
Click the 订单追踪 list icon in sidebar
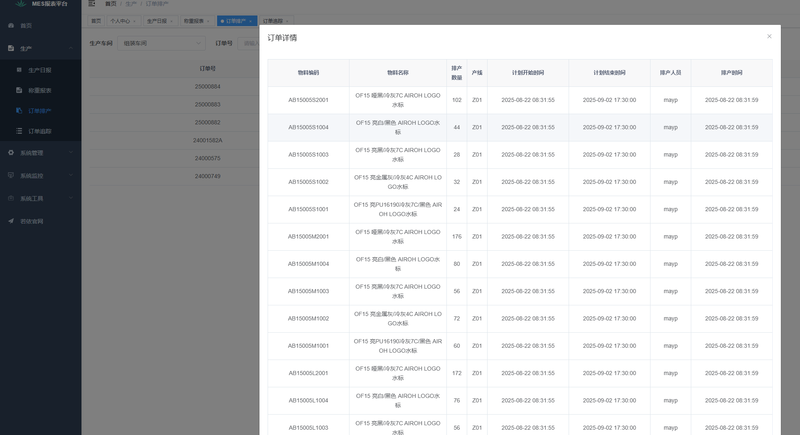point(19,131)
